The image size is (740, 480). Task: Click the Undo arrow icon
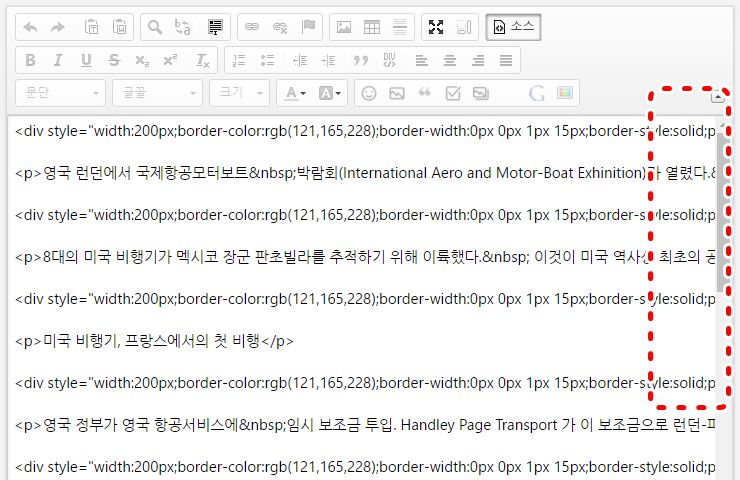(x=30, y=27)
